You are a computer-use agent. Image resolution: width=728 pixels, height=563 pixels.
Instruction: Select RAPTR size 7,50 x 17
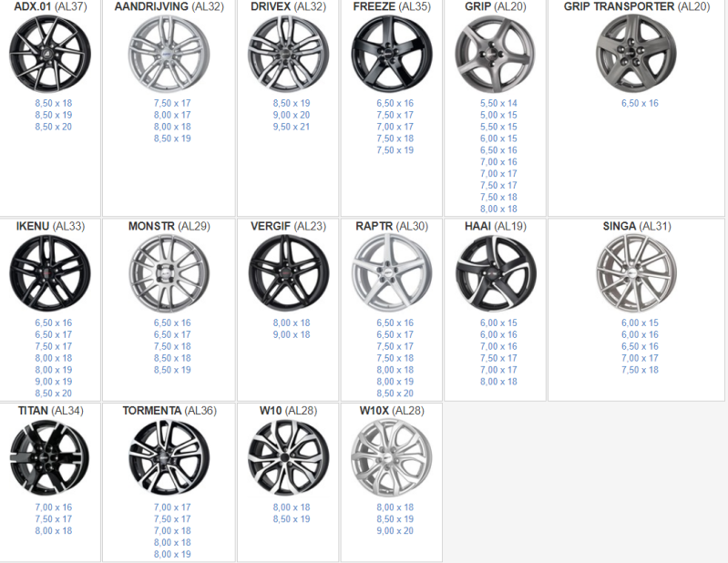pos(395,346)
